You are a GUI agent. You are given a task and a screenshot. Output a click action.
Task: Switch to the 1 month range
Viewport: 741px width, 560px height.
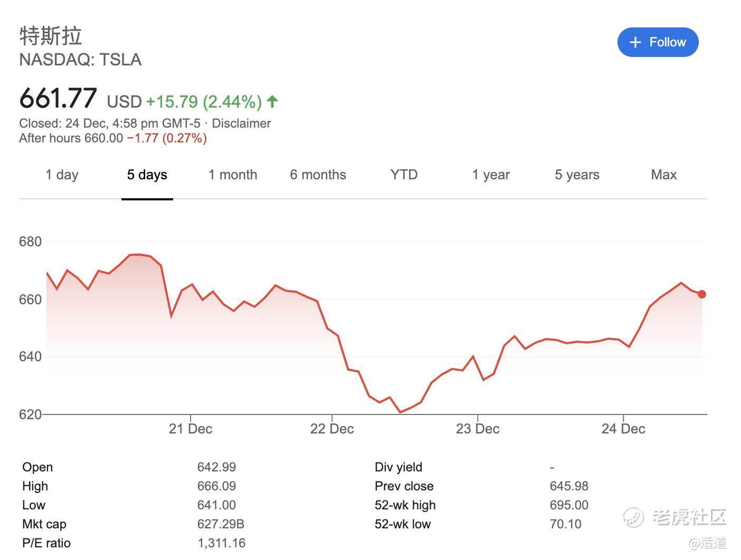[x=233, y=175]
